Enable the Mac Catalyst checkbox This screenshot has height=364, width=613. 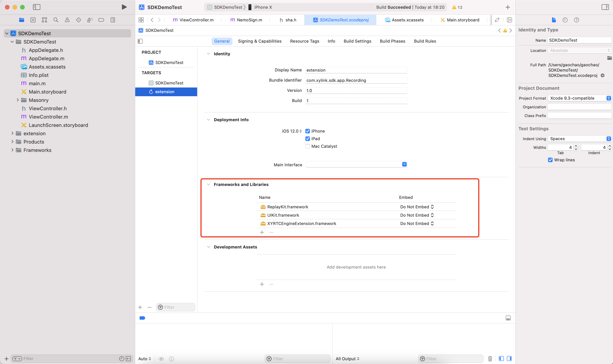pos(308,146)
